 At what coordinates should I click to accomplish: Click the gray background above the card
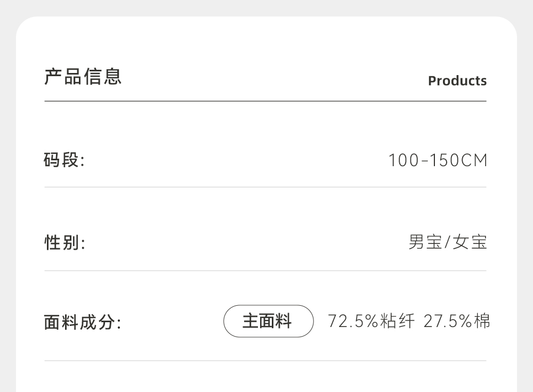(266, 7)
